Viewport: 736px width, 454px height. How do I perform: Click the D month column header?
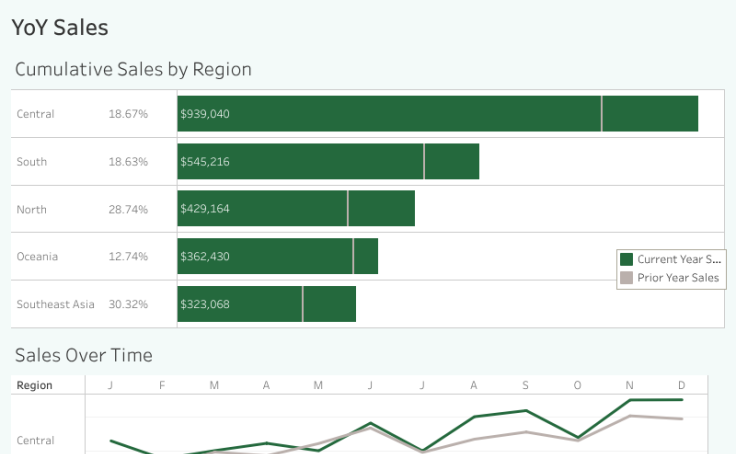[681, 385]
